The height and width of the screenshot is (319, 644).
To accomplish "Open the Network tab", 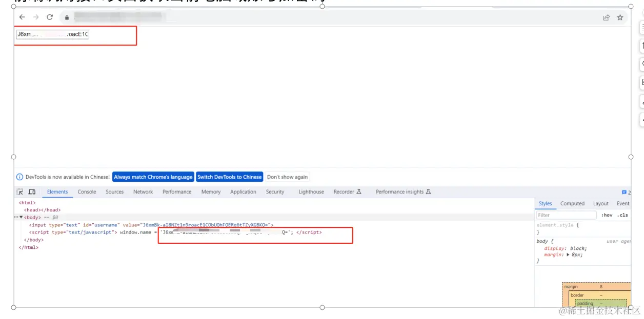I will [x=143, y=192].
